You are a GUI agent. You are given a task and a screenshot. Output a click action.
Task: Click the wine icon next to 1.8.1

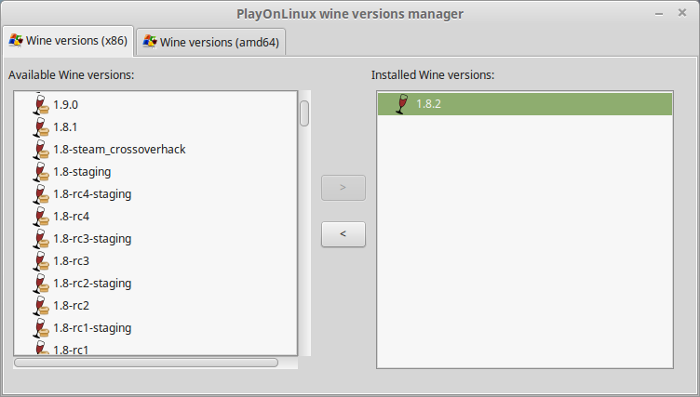(x=41, y=127)
